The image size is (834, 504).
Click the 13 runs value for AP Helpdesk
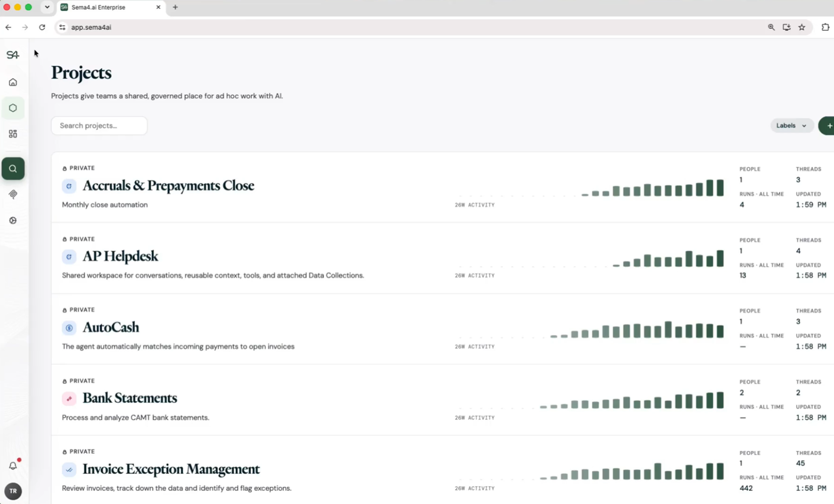pyautogui.click(x=743, y=275)
